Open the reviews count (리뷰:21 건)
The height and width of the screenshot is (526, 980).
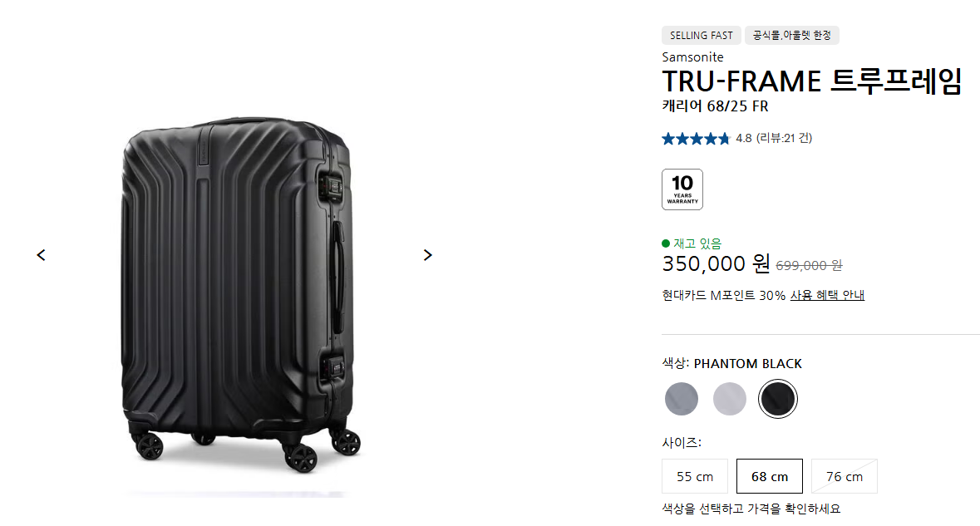pos(784,138)
